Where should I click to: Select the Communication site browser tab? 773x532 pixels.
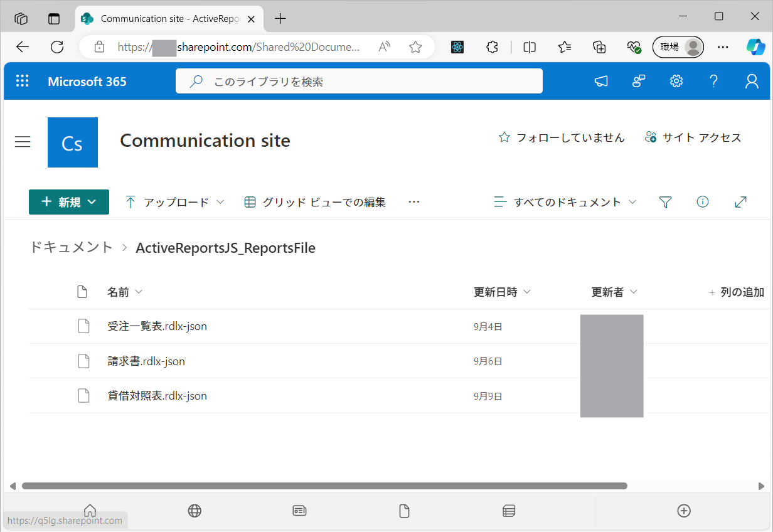169,18
